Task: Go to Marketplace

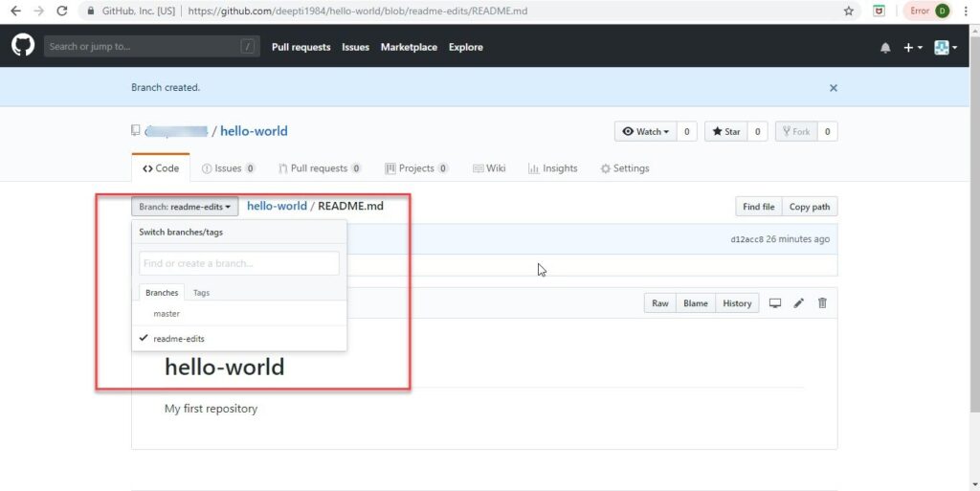Action: tap(409, 47)
